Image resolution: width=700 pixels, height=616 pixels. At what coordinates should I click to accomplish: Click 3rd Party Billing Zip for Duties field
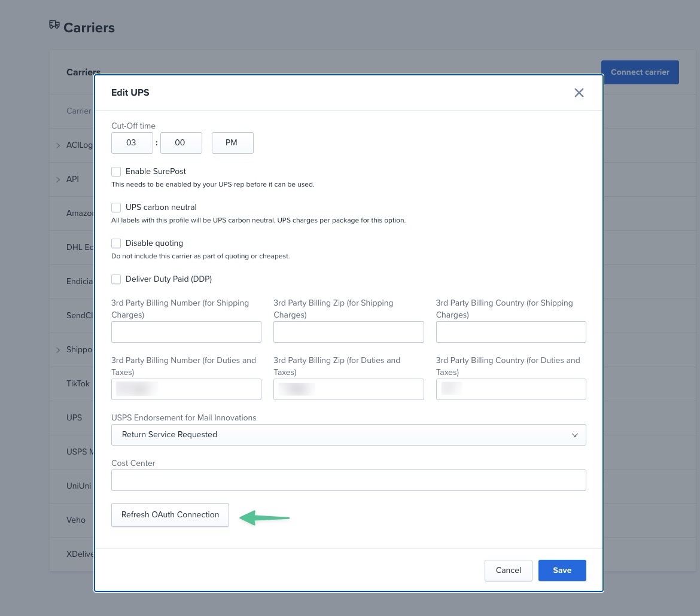tap(349, 389)
